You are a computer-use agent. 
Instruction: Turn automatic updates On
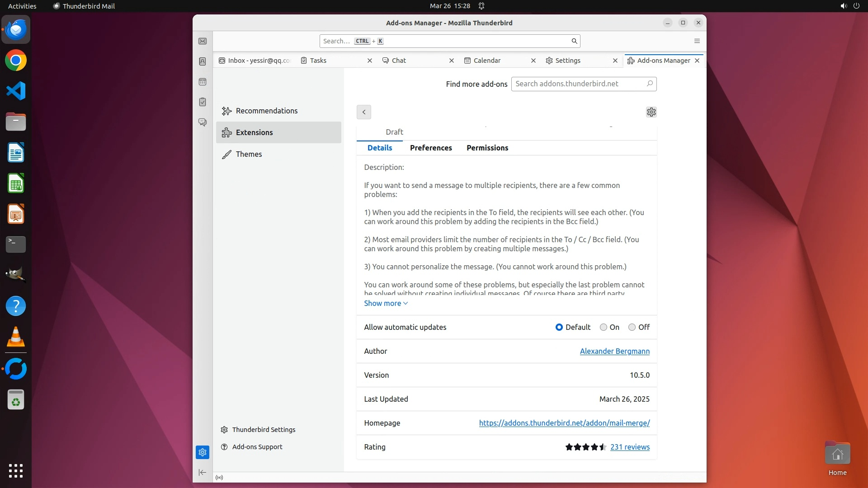tap(604, 327)
